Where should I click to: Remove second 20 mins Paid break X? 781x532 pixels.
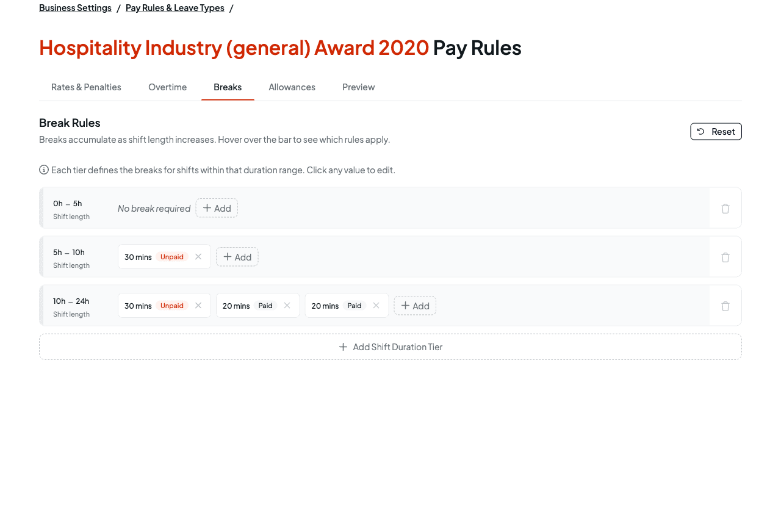click(x=376, y=306)
